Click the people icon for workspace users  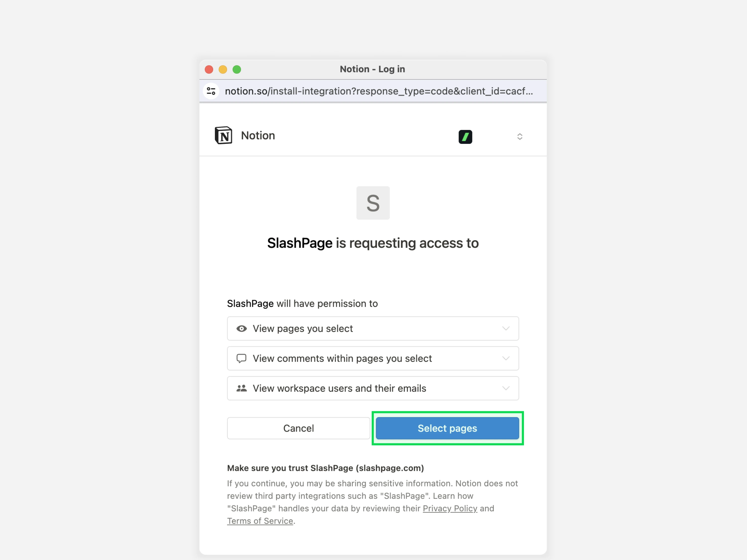point(242,388)
